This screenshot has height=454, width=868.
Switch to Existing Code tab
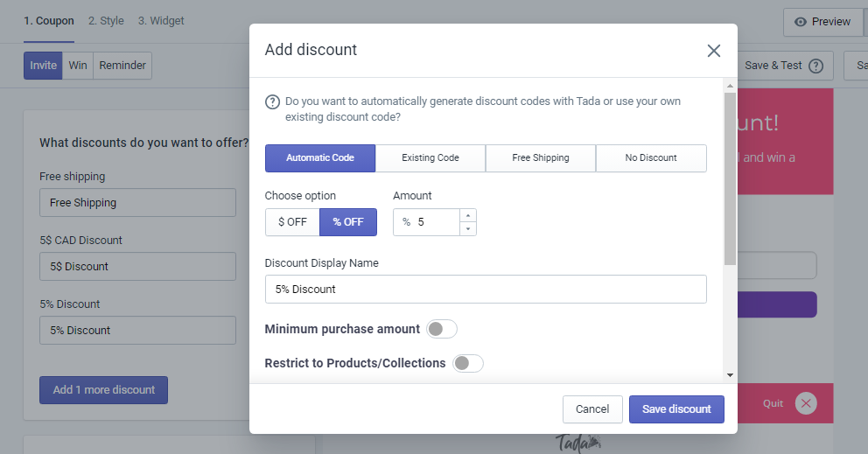point(430,158)
